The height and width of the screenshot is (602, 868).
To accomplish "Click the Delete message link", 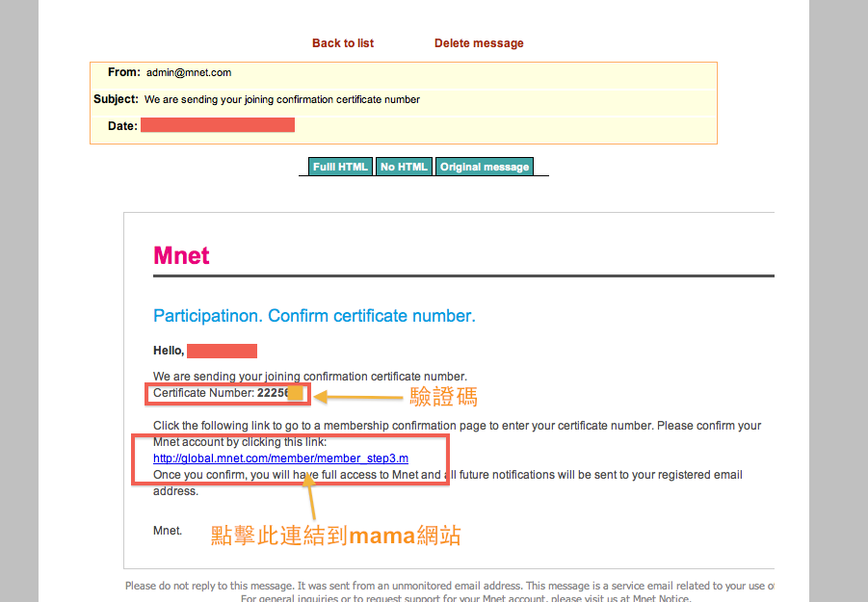I will point(479,43).
